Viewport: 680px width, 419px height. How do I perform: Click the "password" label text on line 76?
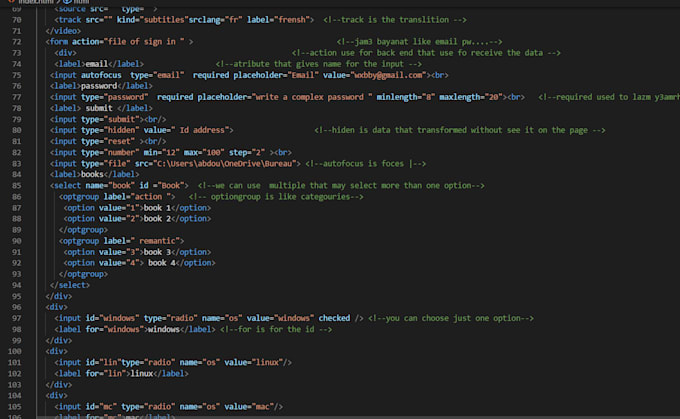(99, 86)
